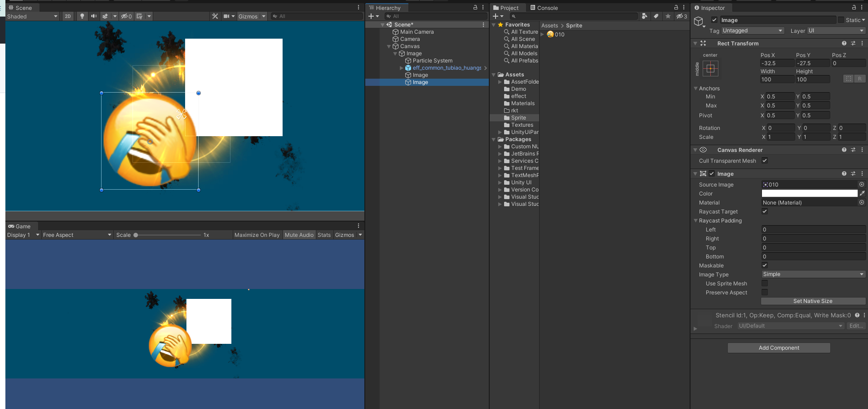Toggle scene lighting bulb icon
This screenshot has width=868, height=409.
coord(82,16)
